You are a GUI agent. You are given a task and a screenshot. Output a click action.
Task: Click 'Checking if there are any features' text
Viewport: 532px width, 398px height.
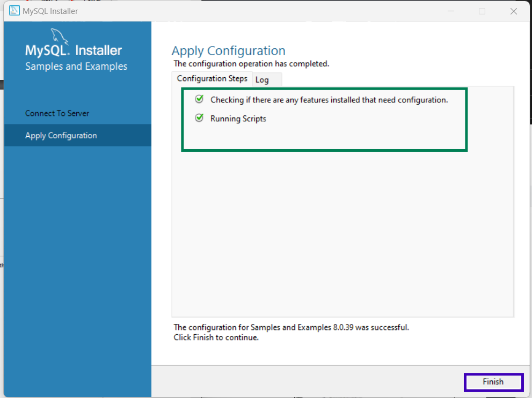coord(329,100)
